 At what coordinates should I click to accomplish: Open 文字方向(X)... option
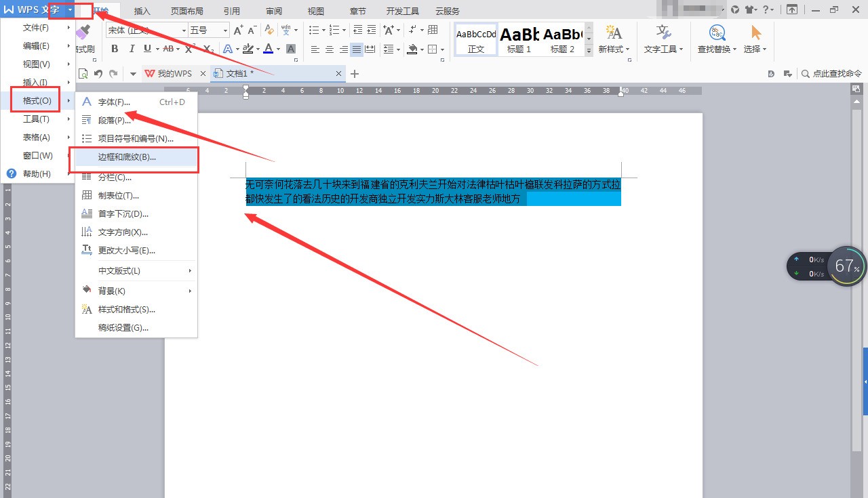coord(136,232)
